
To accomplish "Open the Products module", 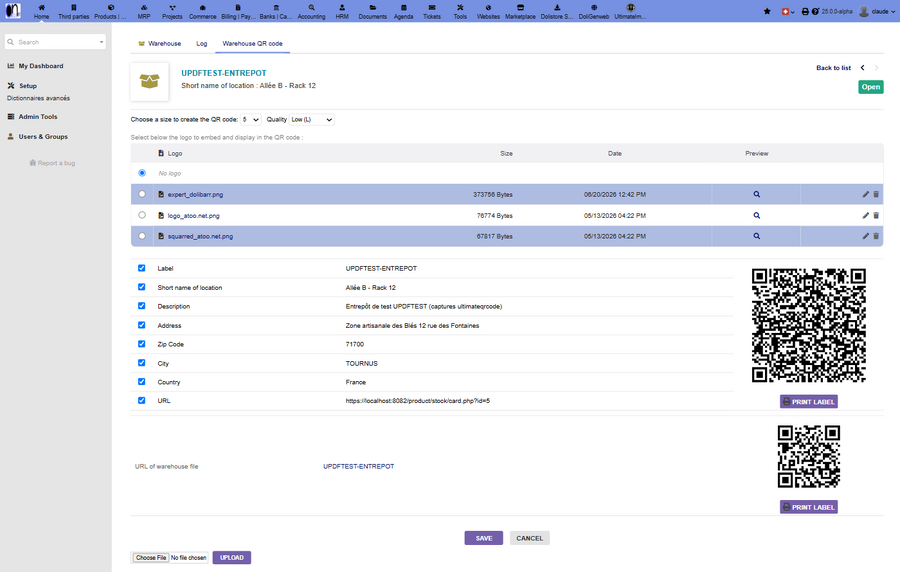I will point(110,11).
